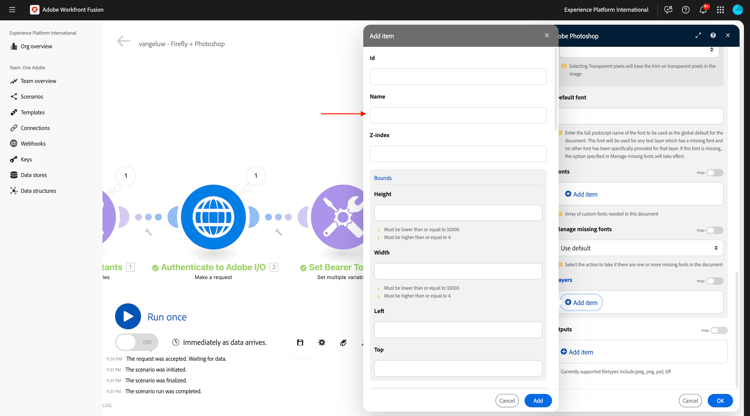Click log entry 'The scenario run was completed.'
This screenshot has width=750, height=416.
pos(163,392)
